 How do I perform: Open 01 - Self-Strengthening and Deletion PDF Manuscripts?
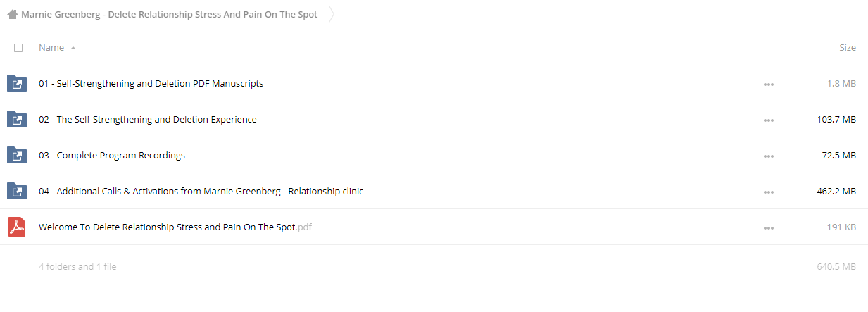click(151, 84)
